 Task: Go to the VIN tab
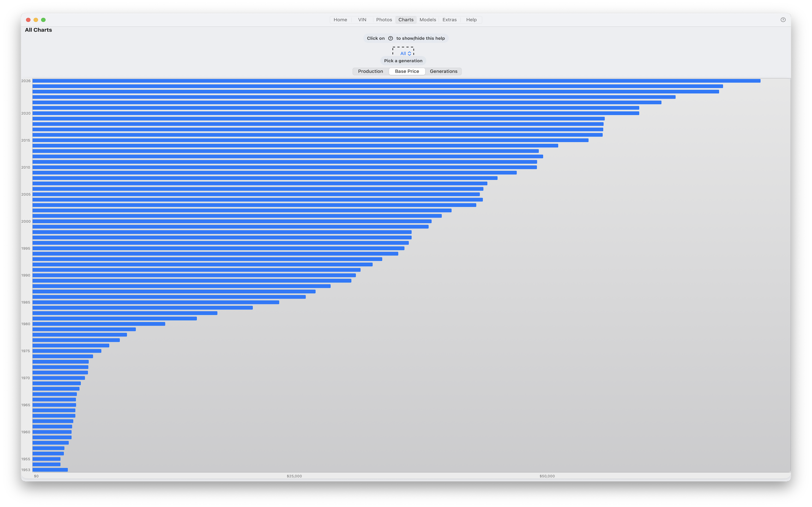pyautogui.click(x=362, y=20)
